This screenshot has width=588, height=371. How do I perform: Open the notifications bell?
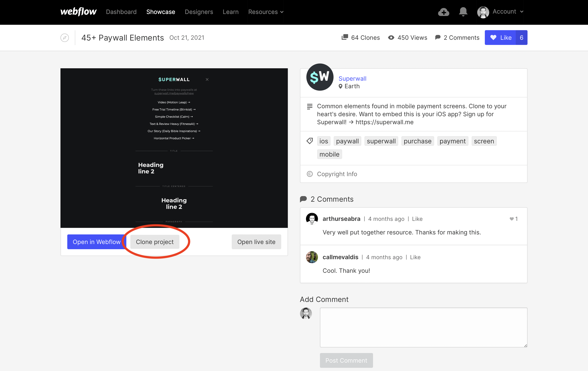coord(463,12)
